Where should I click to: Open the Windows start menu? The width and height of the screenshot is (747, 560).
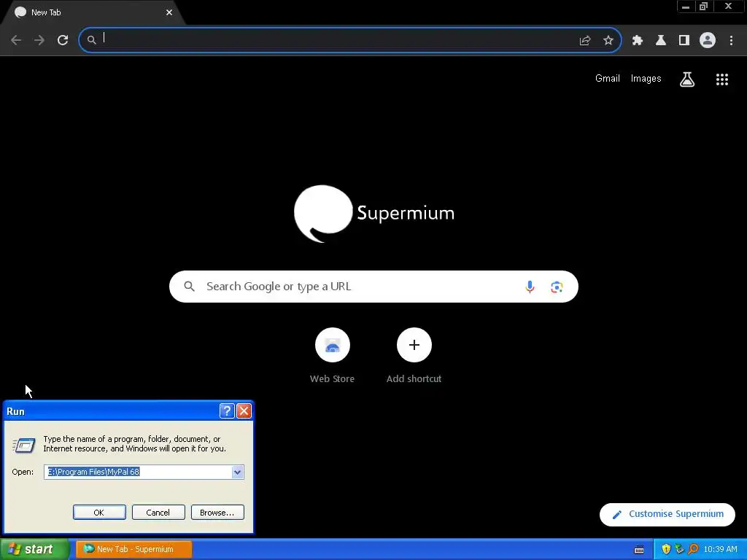coord(34,549)
